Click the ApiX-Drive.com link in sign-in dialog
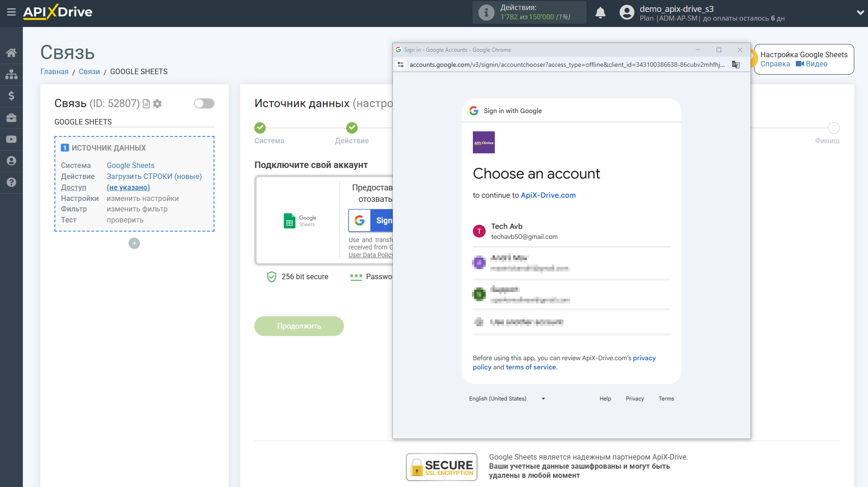Viewport: 868px width, 487px height. tap(548, 195)
